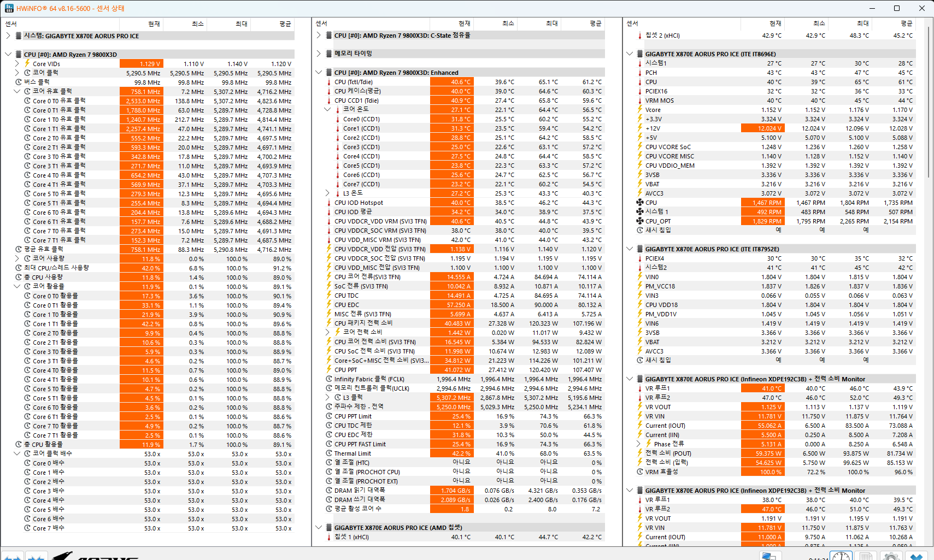
Task: Click the clock icon to reset sensor timer
Action: [841, 556]
